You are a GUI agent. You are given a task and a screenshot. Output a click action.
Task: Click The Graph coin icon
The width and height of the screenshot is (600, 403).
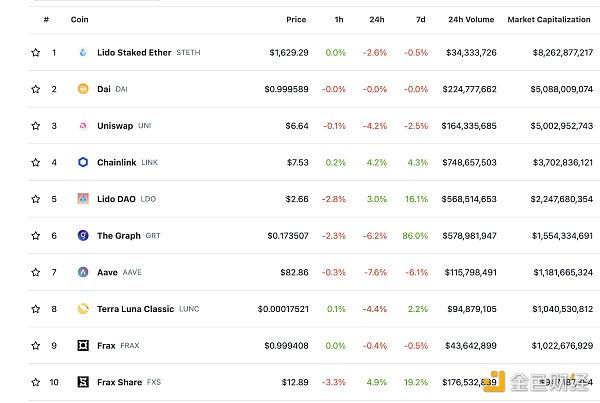[83, 236]
